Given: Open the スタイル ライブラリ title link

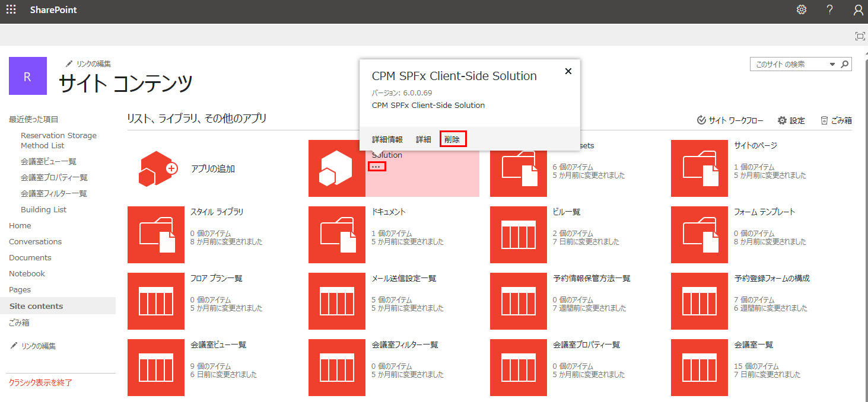Looking at the screenshot, I should click(x=217, y=212).
